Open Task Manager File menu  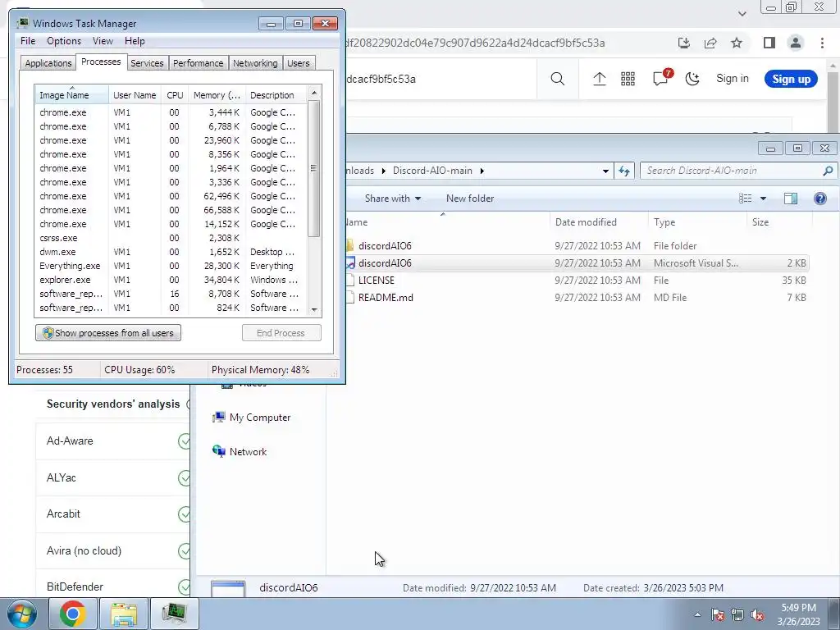[x=28, y=41]
